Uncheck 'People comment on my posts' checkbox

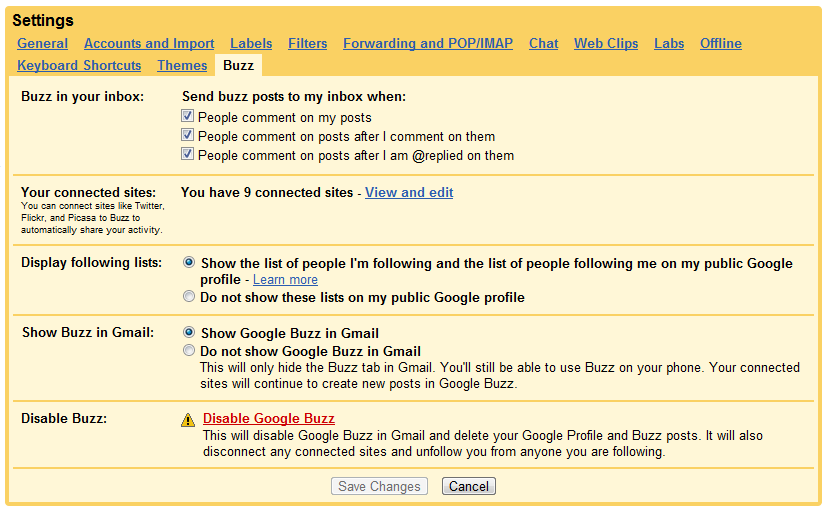click(x=187, y=116)
